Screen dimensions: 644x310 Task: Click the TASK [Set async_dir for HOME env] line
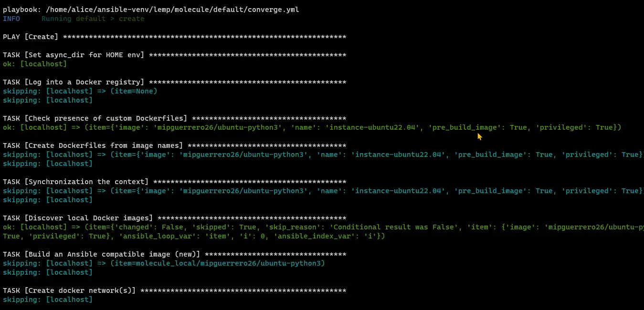click(175, 55)
